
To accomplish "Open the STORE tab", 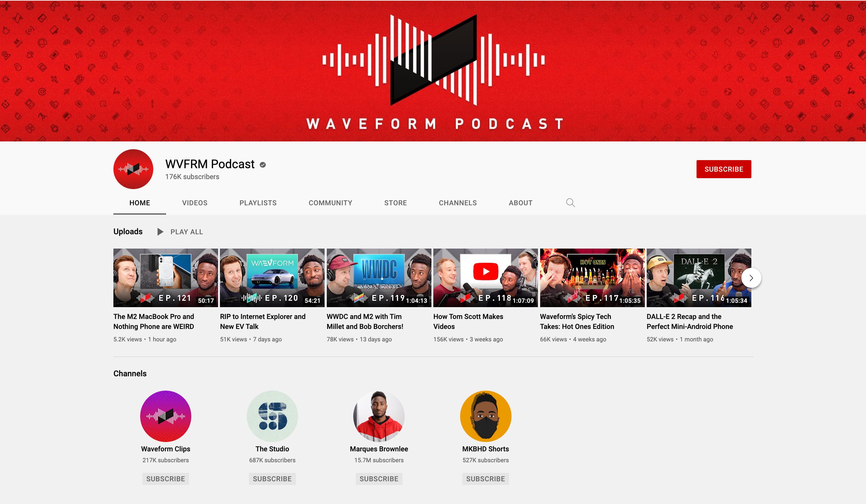I will pyautogui.click(x=396, y=203).
